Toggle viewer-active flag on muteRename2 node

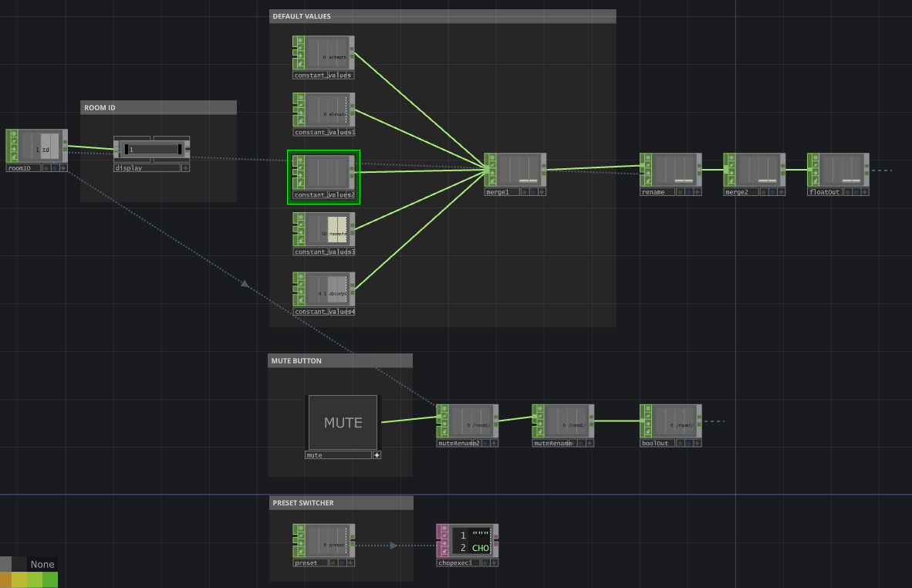[445, 410]
